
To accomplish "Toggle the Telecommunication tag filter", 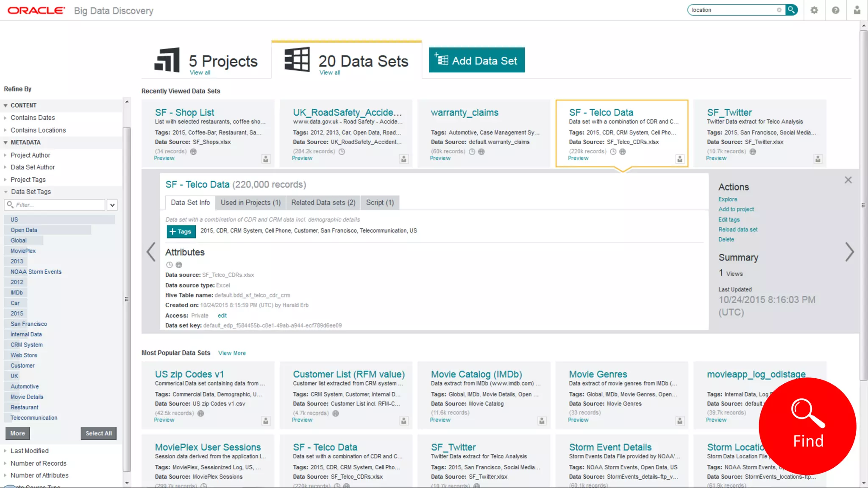I will (x=34, y=418).
